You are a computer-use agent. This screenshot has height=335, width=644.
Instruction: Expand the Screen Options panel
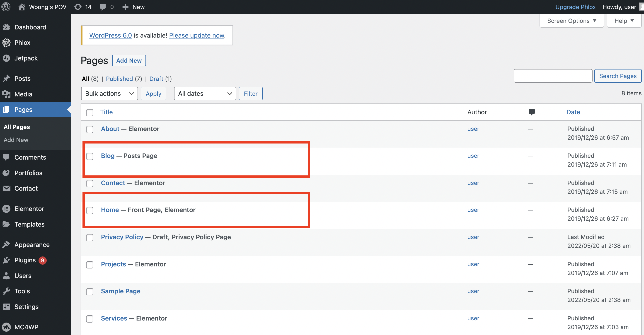[571, 21]
